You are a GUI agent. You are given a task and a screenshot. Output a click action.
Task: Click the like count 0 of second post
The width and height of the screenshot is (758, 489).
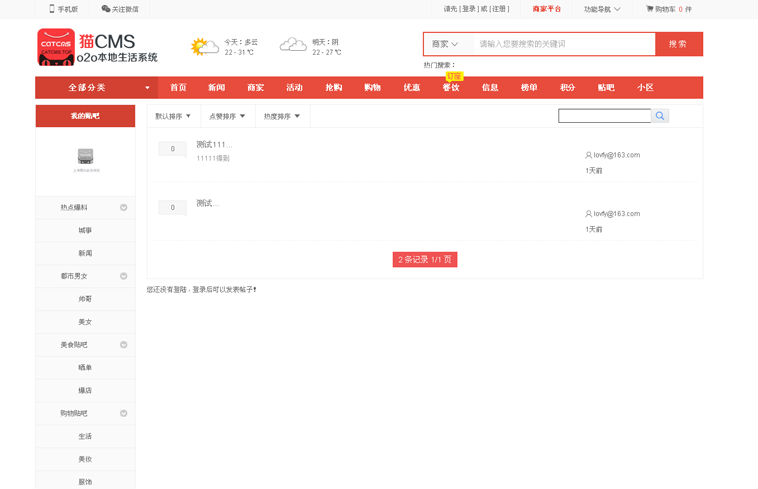[x=173, y=207]
